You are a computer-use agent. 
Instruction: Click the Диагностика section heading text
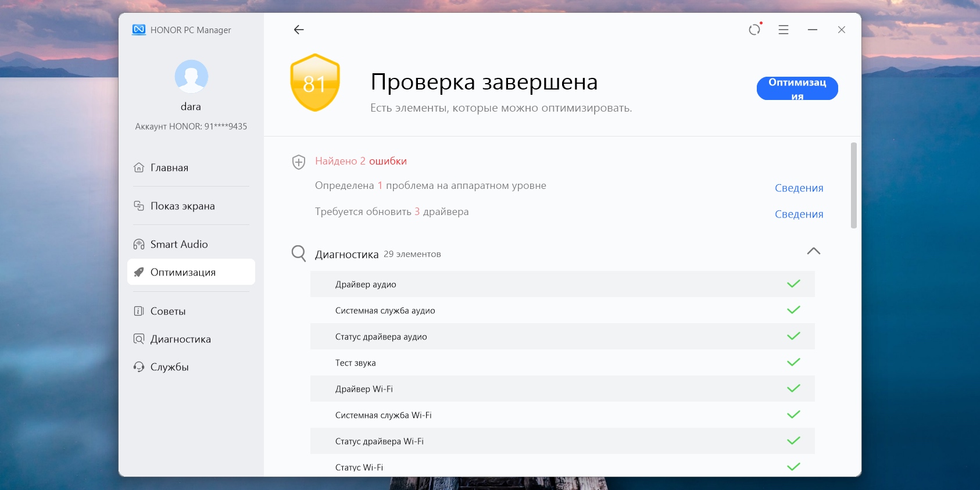347,254
